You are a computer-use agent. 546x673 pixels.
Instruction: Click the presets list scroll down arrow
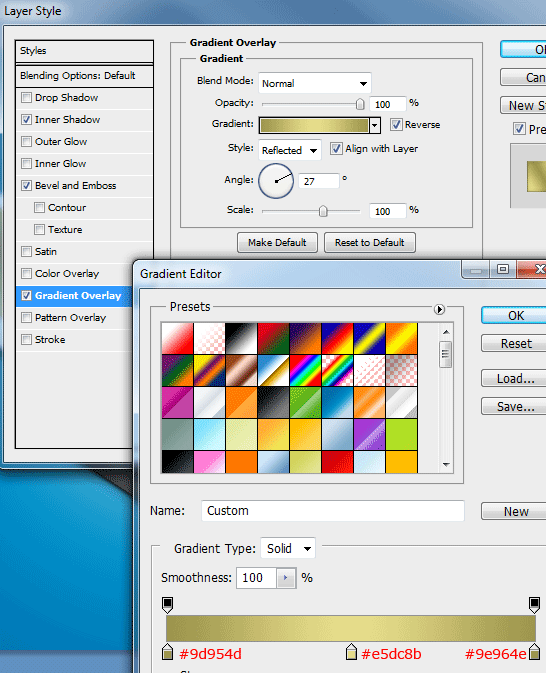pyautogui.click(x=446, y=465)
